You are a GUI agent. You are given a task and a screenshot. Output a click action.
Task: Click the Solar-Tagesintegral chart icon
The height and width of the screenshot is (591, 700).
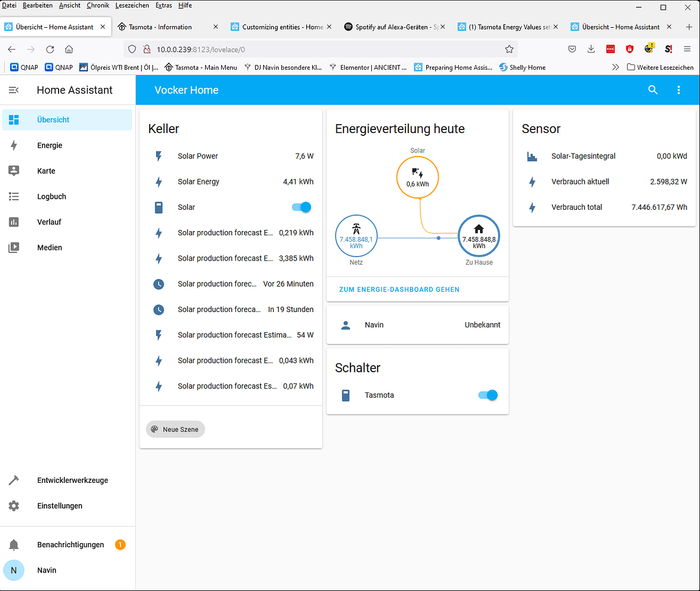pyautogui.click(x=532, y=156)
